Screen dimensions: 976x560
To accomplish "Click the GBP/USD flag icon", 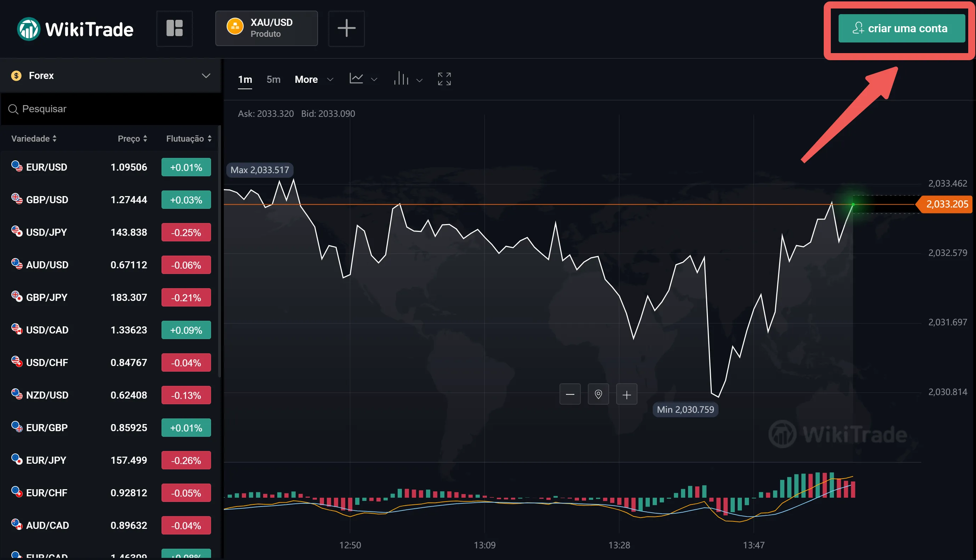I will 17,199.
